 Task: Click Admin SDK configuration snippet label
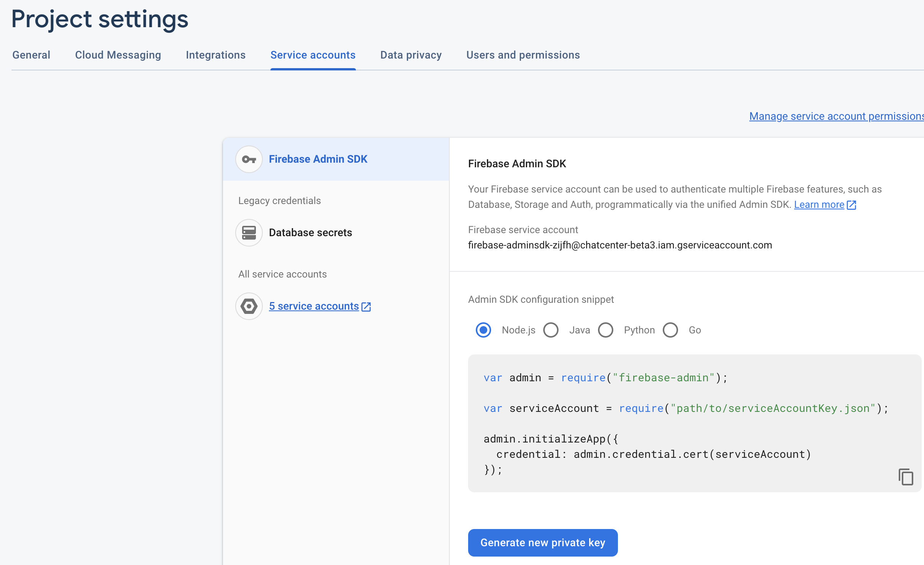[541, 299]
